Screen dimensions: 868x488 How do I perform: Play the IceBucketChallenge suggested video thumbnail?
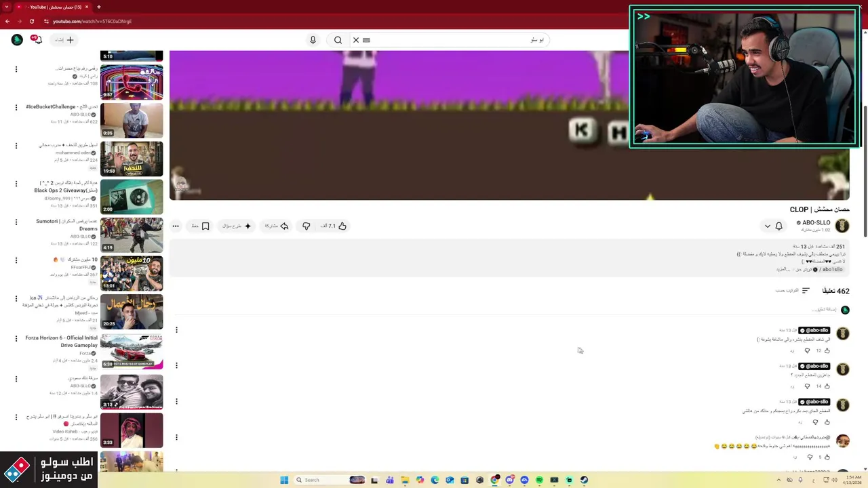[132, 120]
